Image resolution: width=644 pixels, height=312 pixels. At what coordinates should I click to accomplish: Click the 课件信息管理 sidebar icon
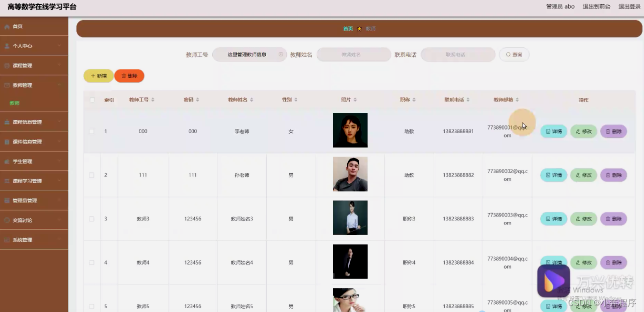coord(7,141)
